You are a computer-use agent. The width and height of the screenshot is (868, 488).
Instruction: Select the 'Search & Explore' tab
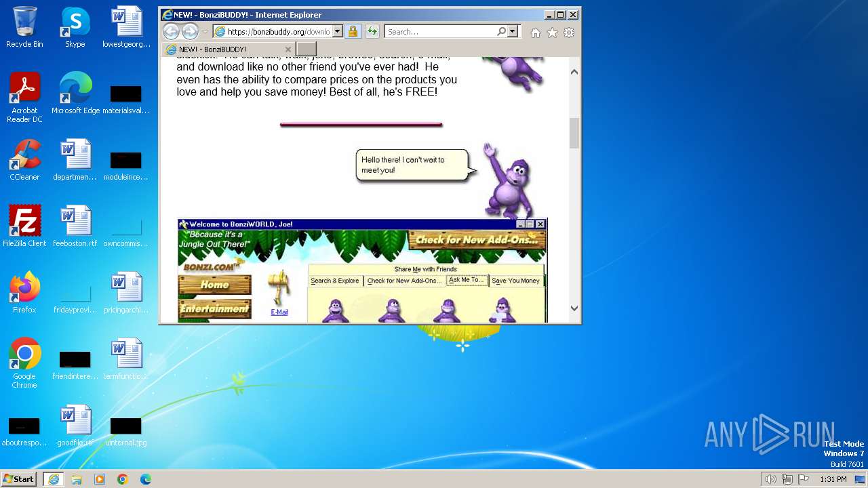click(335, 281)
